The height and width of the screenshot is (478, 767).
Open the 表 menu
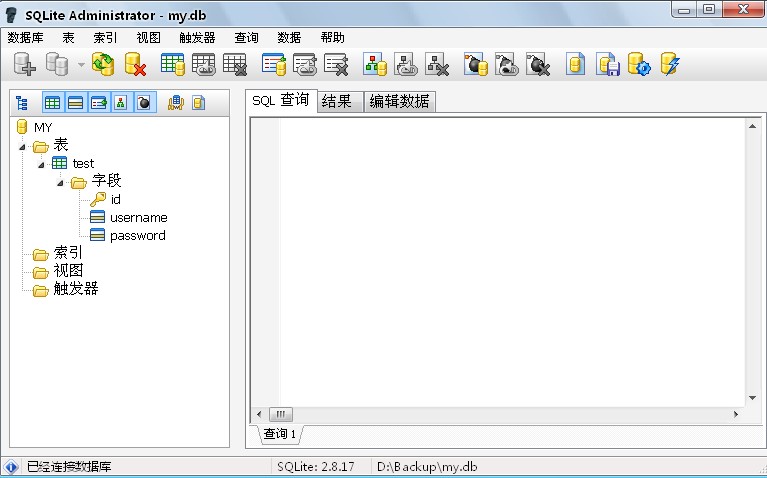68,38
